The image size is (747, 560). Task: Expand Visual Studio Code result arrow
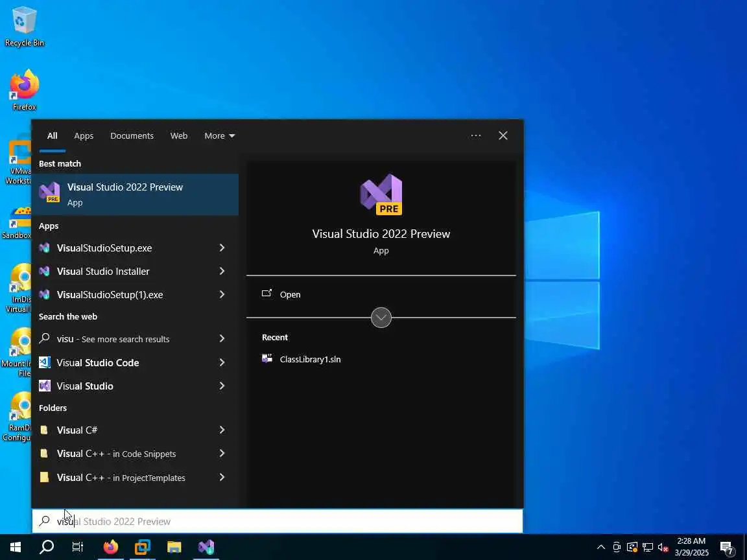pyautogui.click(x=222, y=362)
